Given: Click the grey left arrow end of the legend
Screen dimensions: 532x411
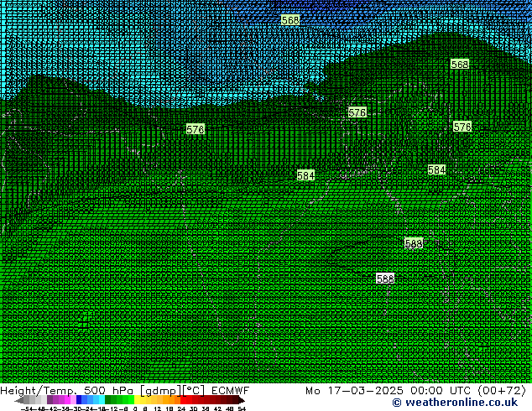Looking at the screenshot, I should 19,400.
